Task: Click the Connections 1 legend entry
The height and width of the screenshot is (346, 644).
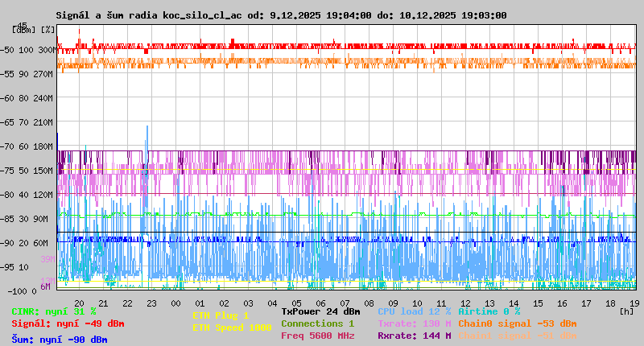Action: 317,323
